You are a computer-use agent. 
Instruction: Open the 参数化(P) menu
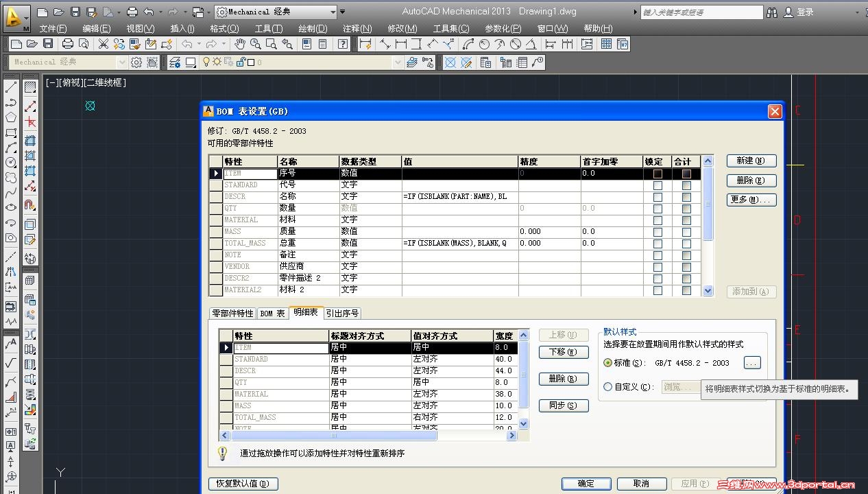pyautogui.click(x=503, y=29)
